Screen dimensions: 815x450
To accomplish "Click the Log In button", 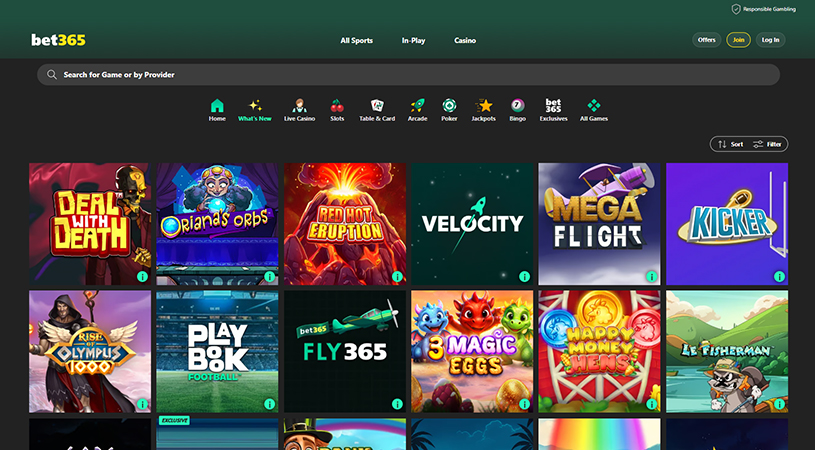I will [770, 40].
